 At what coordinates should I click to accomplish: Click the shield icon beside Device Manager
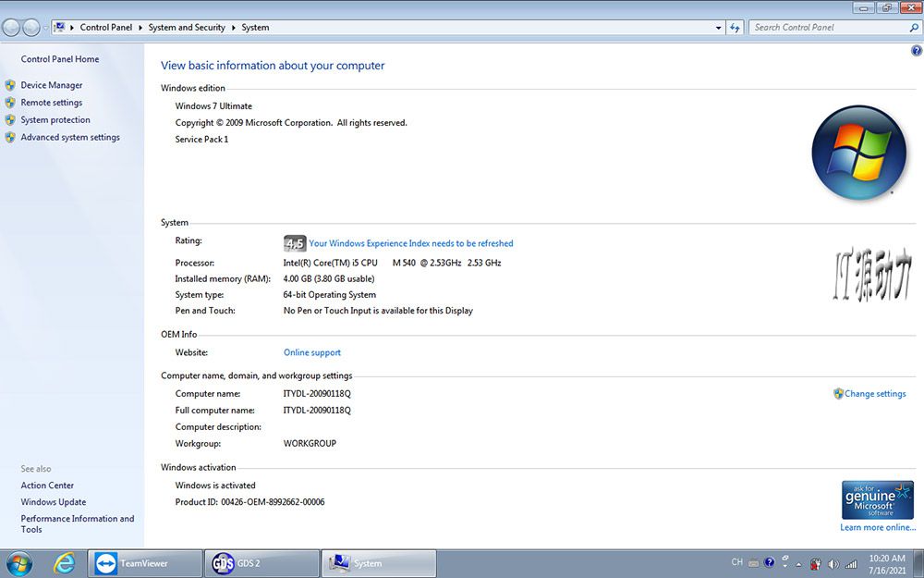[10, 85]
